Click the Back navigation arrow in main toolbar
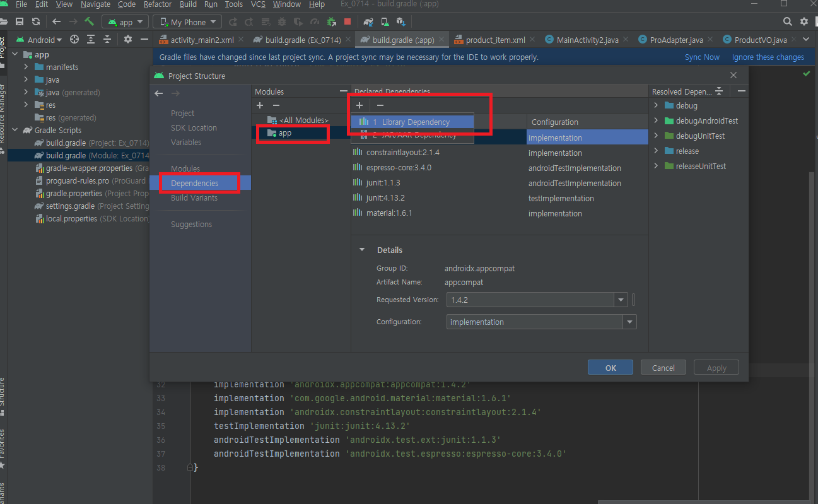818x504 pixels. tap(57, 21)
